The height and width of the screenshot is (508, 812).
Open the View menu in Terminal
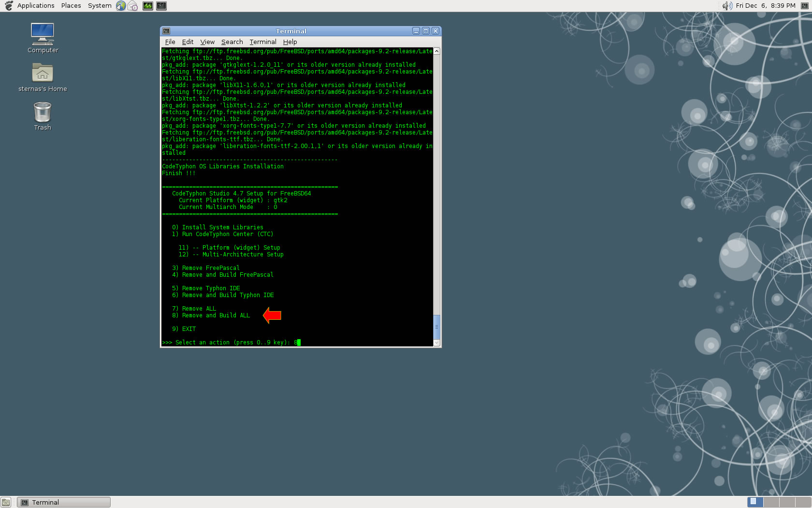207,42
